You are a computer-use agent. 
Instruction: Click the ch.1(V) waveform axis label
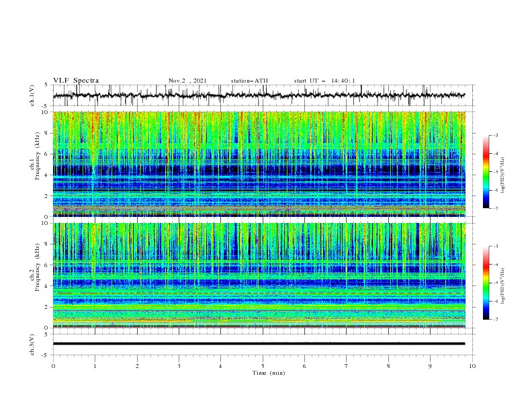(x=32, y=95)
